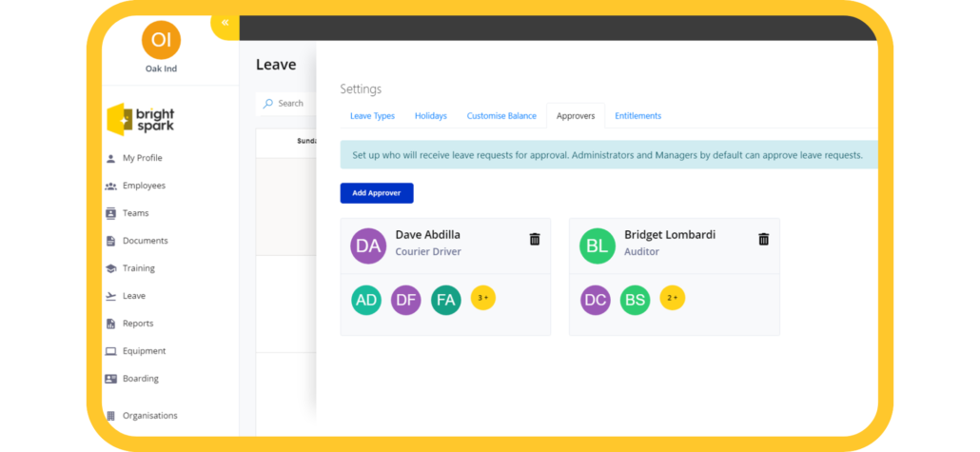
Task: Click the Bridget Lombardi name
Action: coord(670,235)
